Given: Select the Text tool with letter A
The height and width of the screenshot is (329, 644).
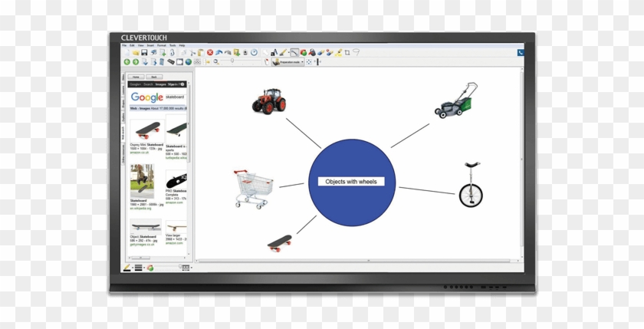Looking at the screenshot, I should click(274, 53).
